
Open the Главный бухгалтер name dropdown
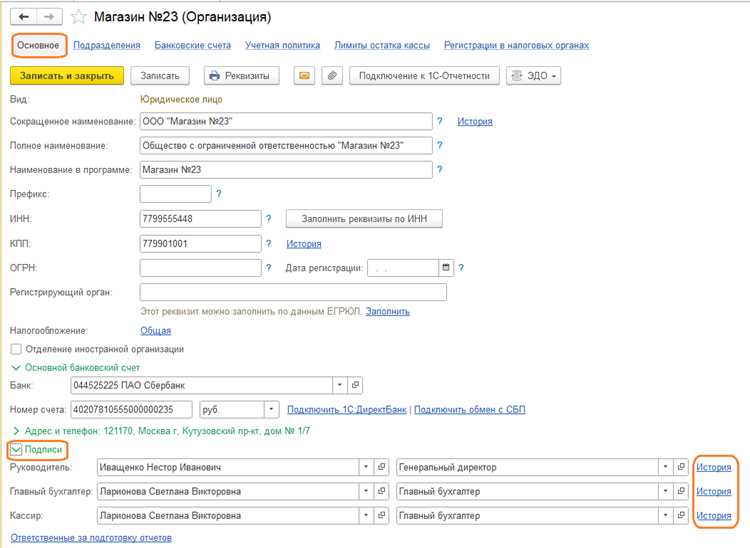coord(366,491)
